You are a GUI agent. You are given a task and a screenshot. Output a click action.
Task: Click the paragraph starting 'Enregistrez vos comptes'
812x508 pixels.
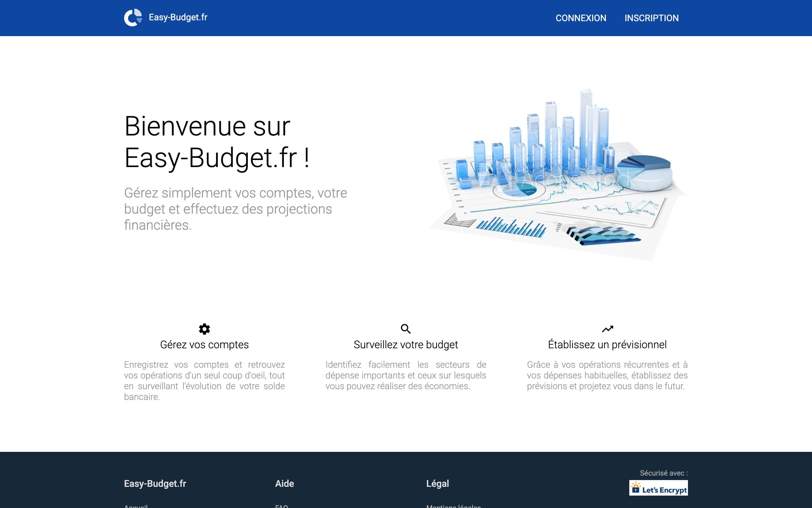(x=204, y=381)
